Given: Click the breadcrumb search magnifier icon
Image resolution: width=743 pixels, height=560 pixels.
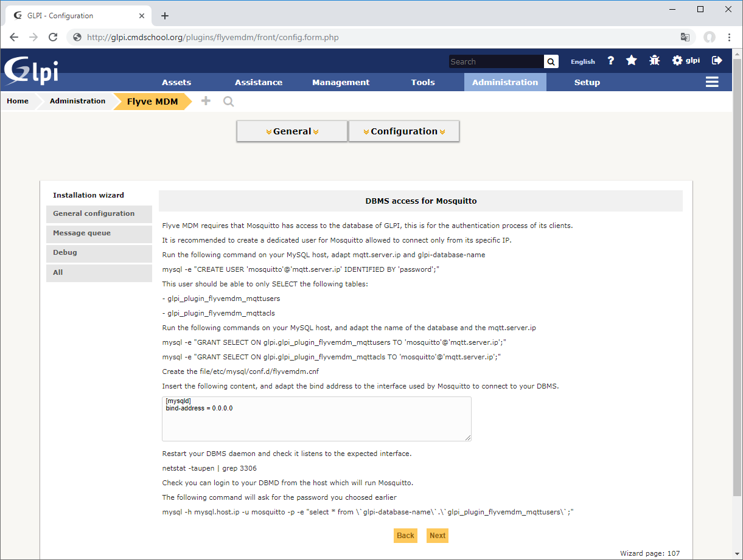Looking at the screenshot, I should pos(228,102).
